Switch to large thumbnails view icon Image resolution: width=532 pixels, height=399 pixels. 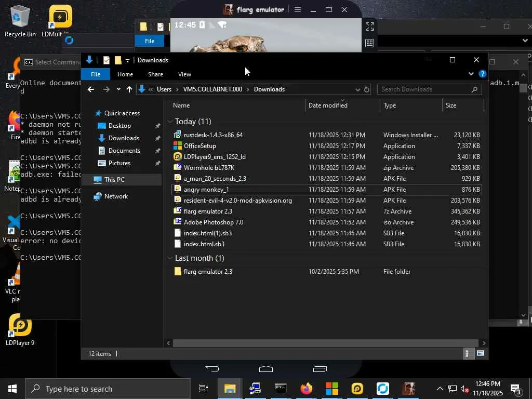pos(481,353)
